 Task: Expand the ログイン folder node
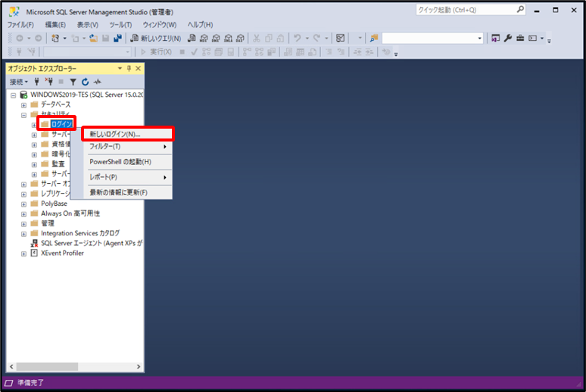[x=34, y=125]
